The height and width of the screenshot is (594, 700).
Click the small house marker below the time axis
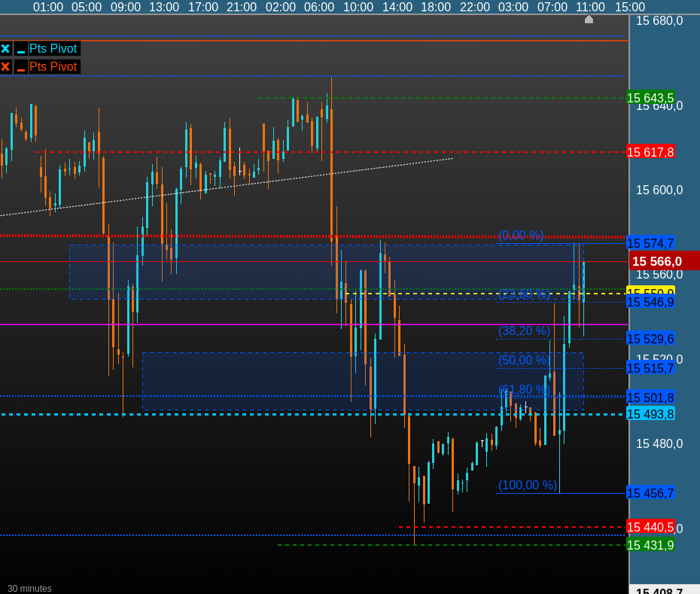point(589,20)
